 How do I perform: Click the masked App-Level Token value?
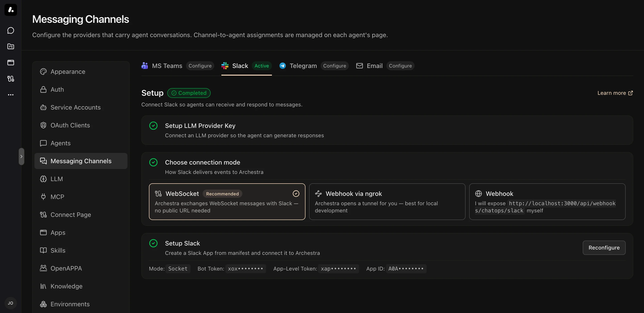pos(339,269)
